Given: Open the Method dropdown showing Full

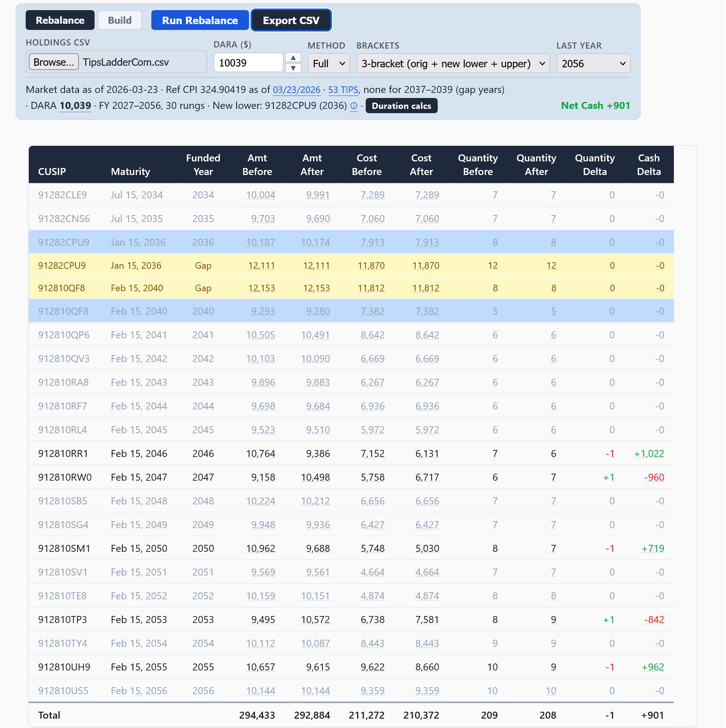Looking at the screenshot, I should click(x=329, y=63).
